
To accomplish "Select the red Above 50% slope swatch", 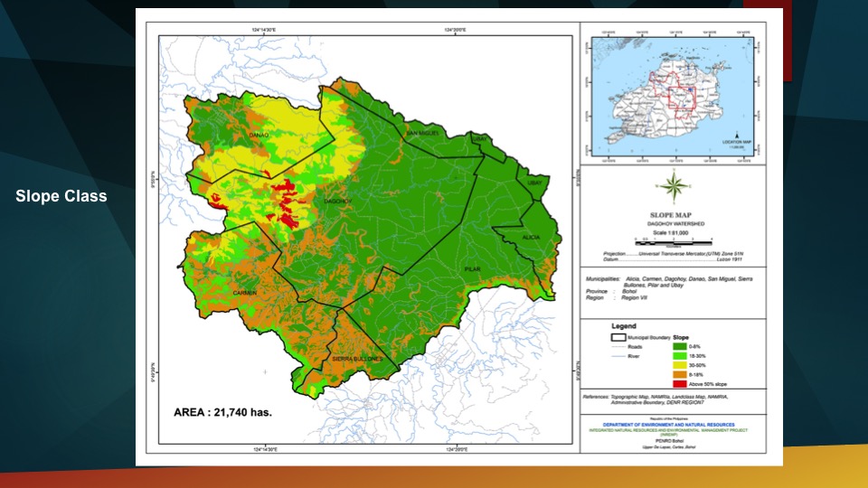I will (x=683, y=383).
